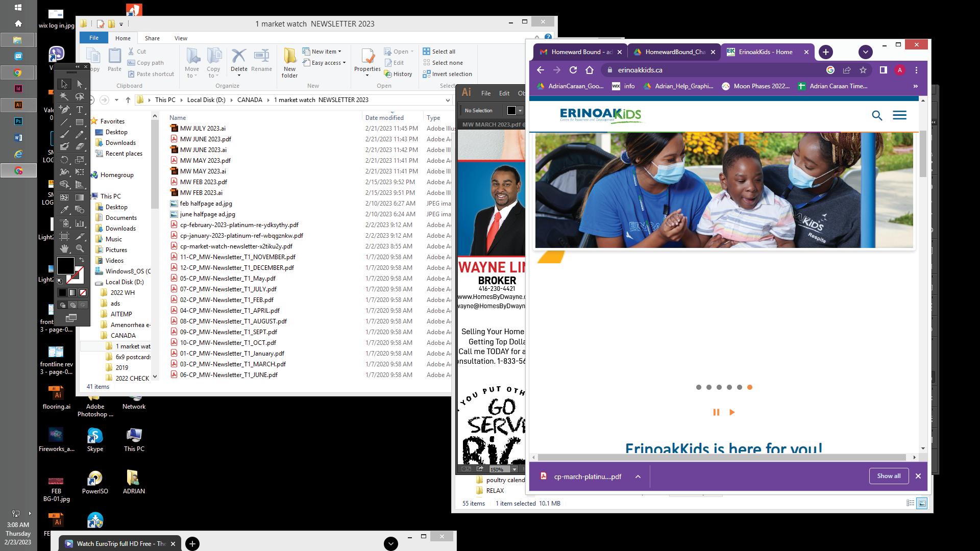Pause the ErinoakKids slideshow
980x551 pixels.
[x=716, y=412]
